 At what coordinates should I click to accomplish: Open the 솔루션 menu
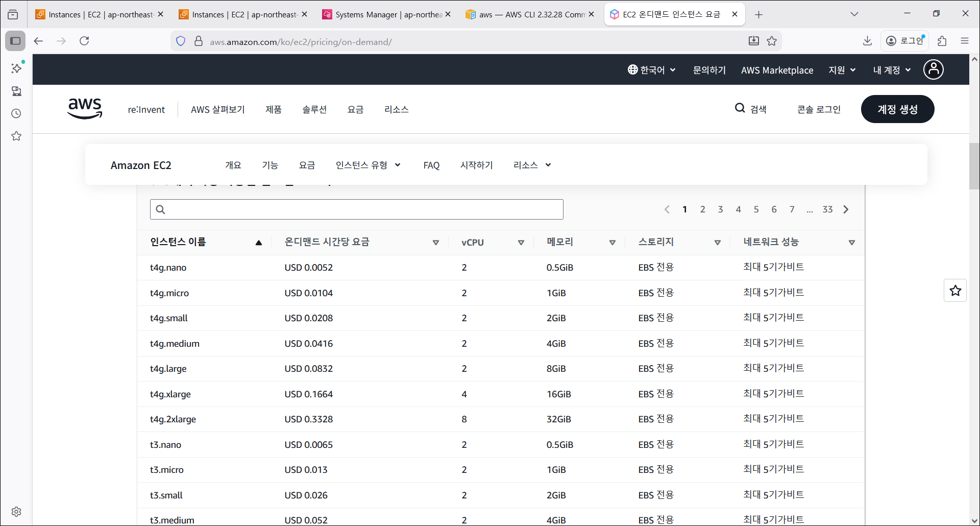[314, 109]
